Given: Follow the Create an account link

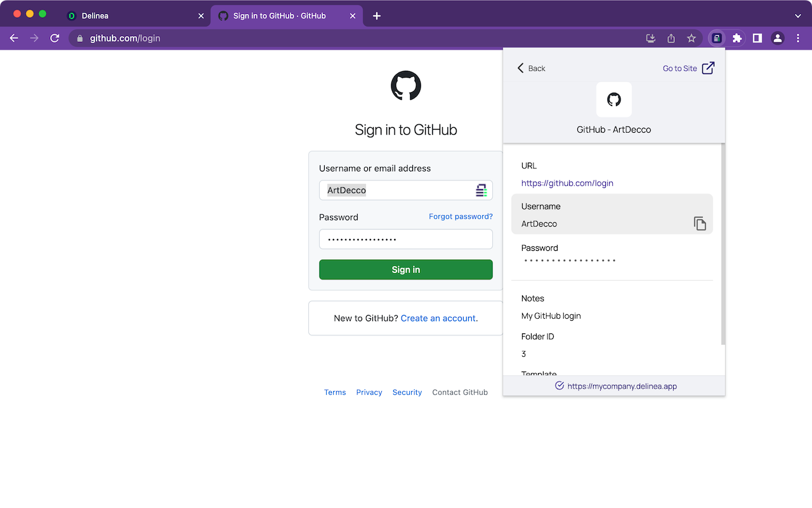Looking at the screenshot, I should tap(438, 318).
